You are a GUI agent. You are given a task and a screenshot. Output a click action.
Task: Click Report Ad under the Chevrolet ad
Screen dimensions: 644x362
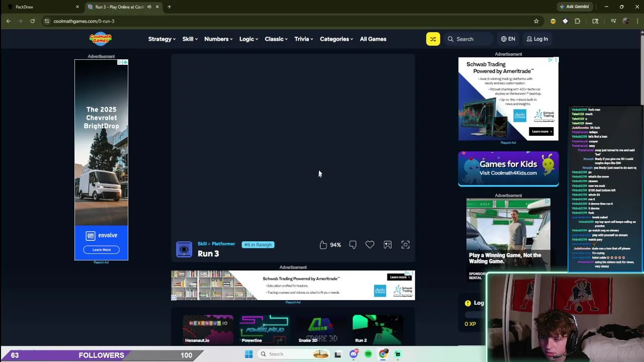(x=101, y=262)
